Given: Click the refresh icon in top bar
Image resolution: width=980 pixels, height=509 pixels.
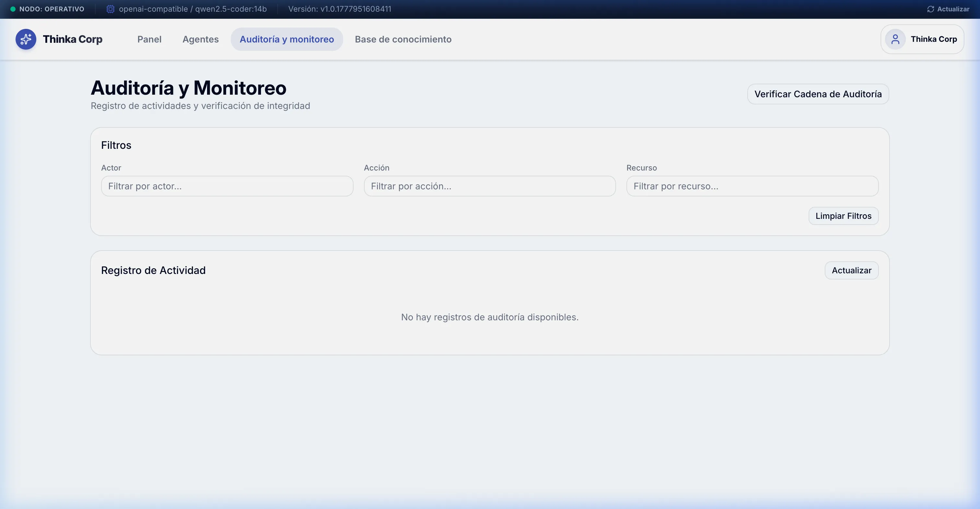Looking at the screenshot, I should pyautogui.click(x=930, y=9).
